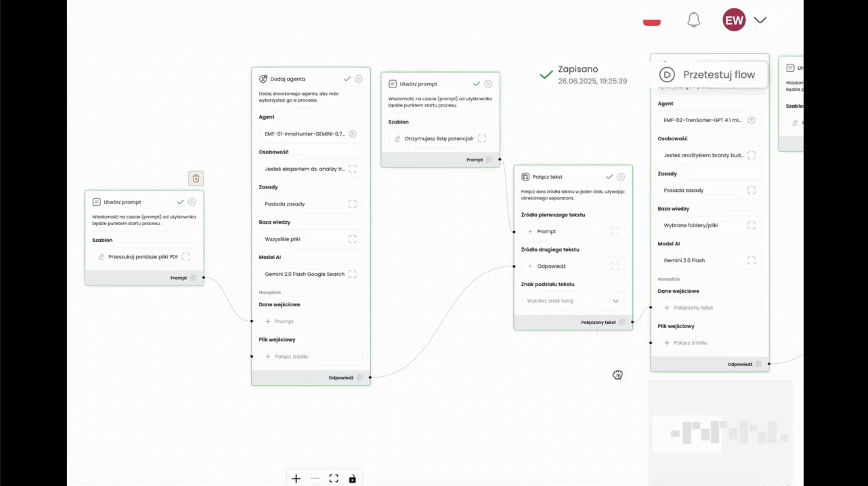
Task: Toggle the canvas lock icon
Action: (x=352, y=478)
